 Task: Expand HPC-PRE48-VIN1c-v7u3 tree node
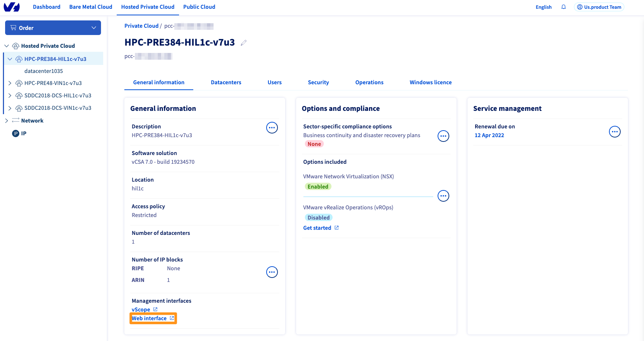(10, 83)
